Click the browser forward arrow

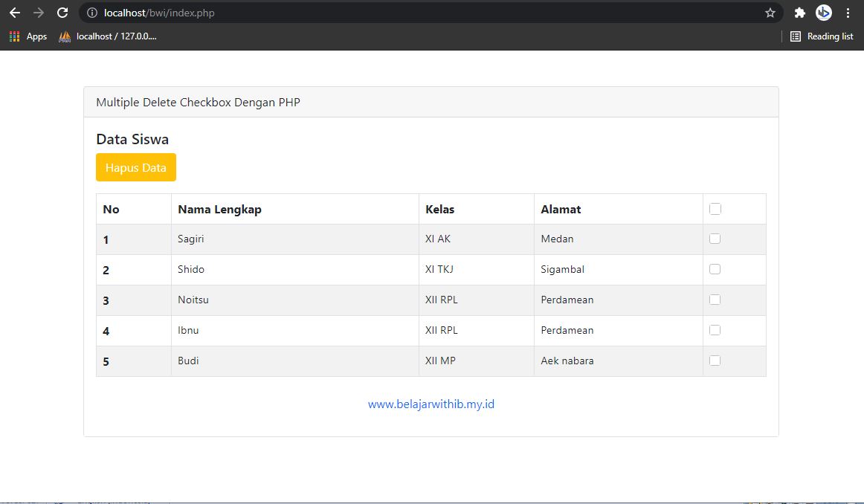pos(38,13)
